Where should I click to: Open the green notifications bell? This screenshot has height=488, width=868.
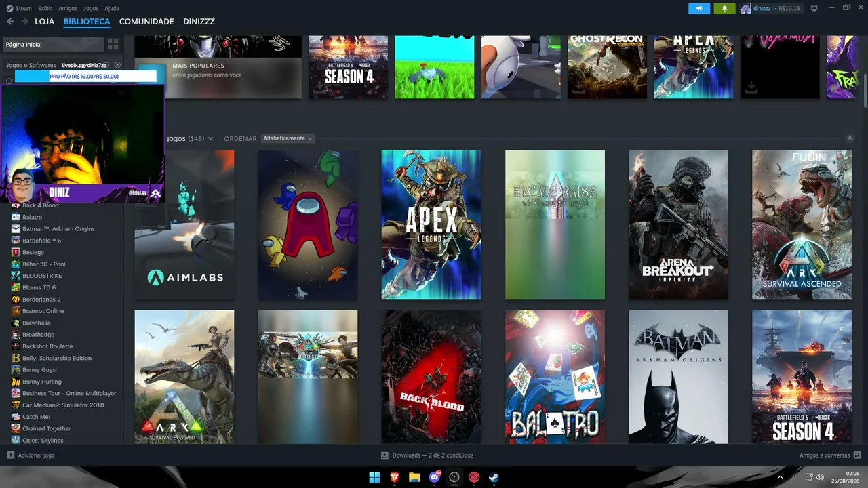click(724, 8)
